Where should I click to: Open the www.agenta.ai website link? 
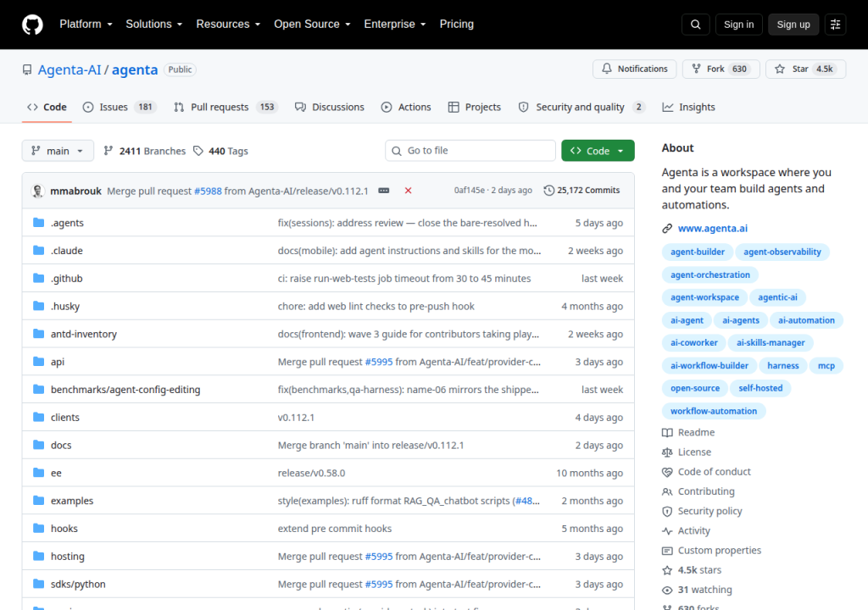click(x=712, y=229)
